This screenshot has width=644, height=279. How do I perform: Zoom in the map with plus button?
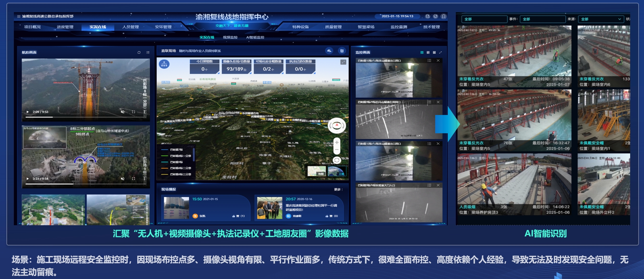click(x=337, y=142)
